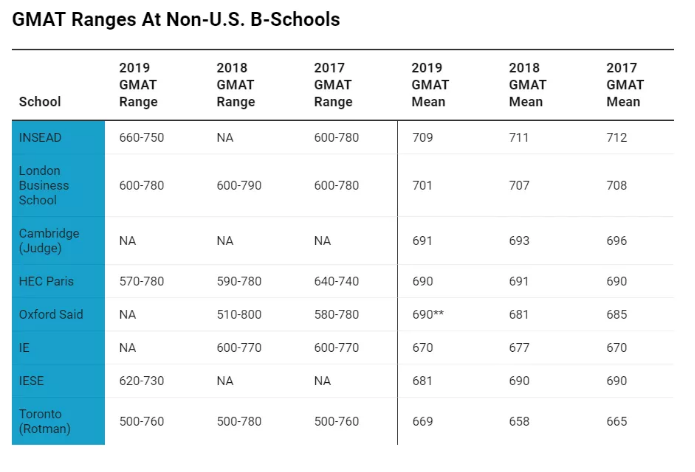Select the HEC Paris row label
Screen dimensions: 695x472
pos(48,281)
